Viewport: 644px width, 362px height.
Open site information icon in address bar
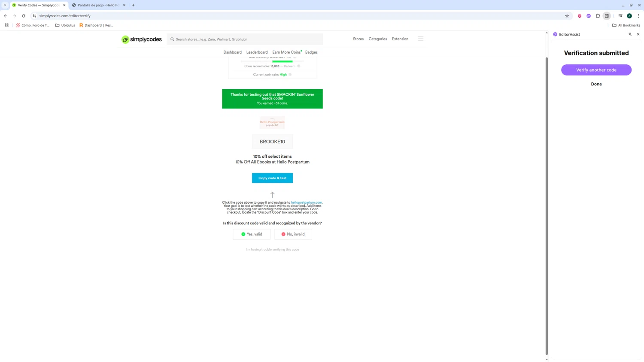click(34, 16)
